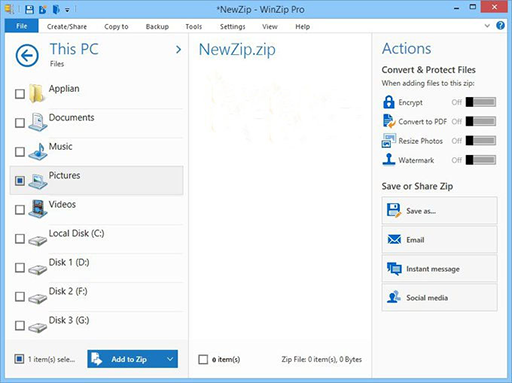Check the Local Disk (C:) checkbox
Viewport: 512px width, 383px height.
(x=20, y=239)
